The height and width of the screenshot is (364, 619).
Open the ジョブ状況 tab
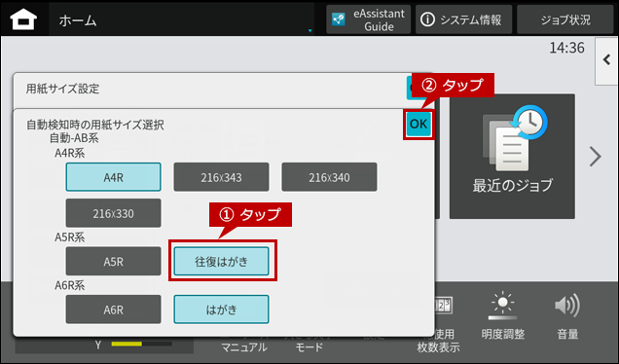[565, 19]
